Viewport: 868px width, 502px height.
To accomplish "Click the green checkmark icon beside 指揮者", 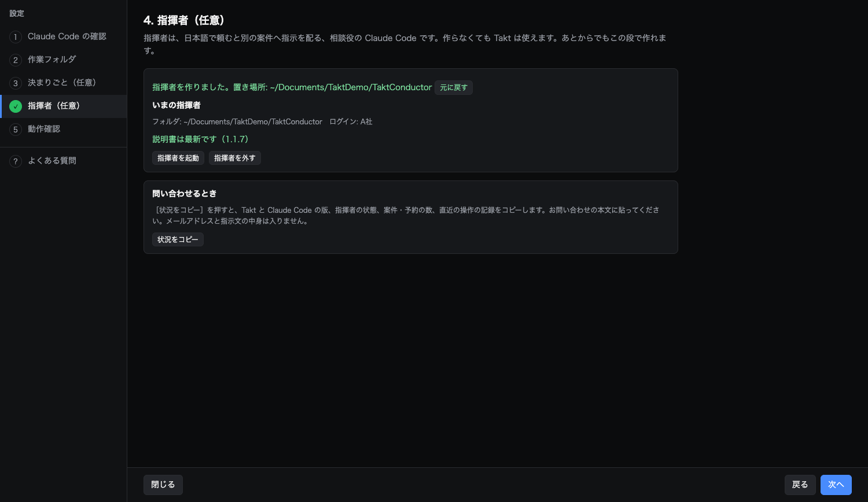I will tap(16, 106).
